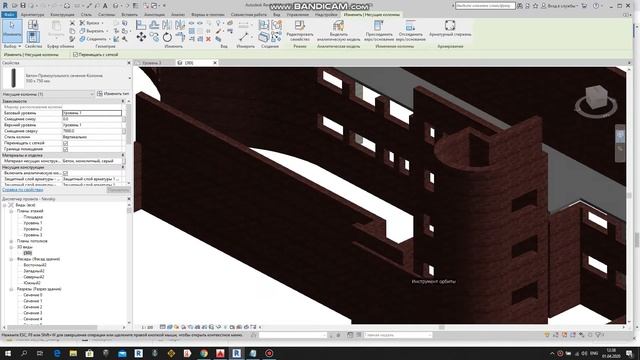Open ВосточныйА2 elevation in browser
This screenshot has width=640, height=360.
point(35,265)
